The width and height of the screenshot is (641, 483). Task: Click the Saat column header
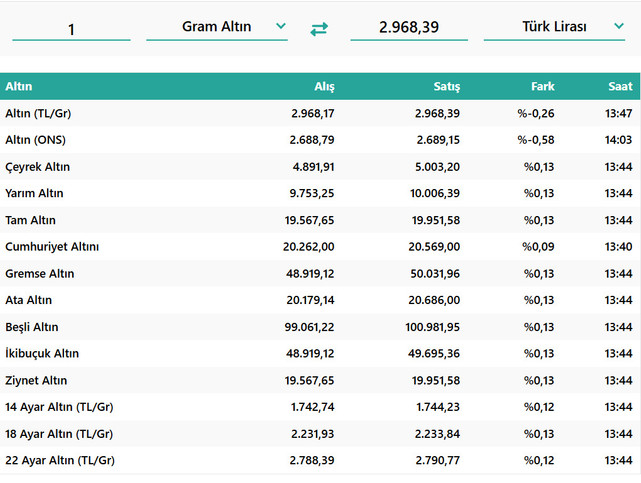(x=619, y=87)
